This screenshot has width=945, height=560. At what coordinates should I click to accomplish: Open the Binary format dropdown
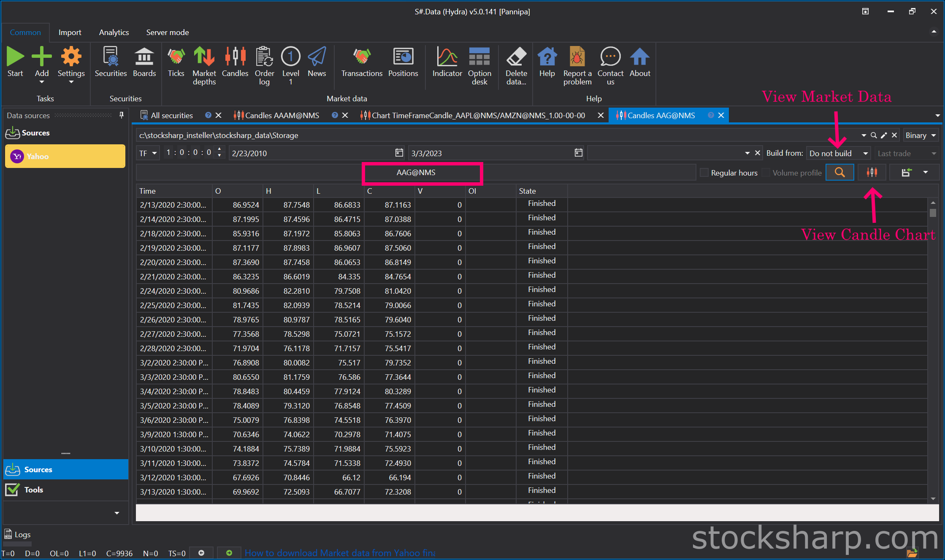pyautogui.click(x=921, y=135)
